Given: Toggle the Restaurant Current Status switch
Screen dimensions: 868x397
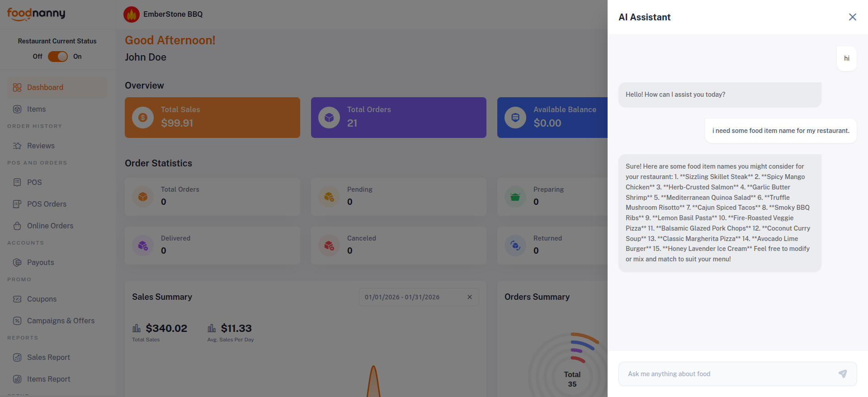Looking at the screenshot, I should pyautogui.click(x=58, y=57).
